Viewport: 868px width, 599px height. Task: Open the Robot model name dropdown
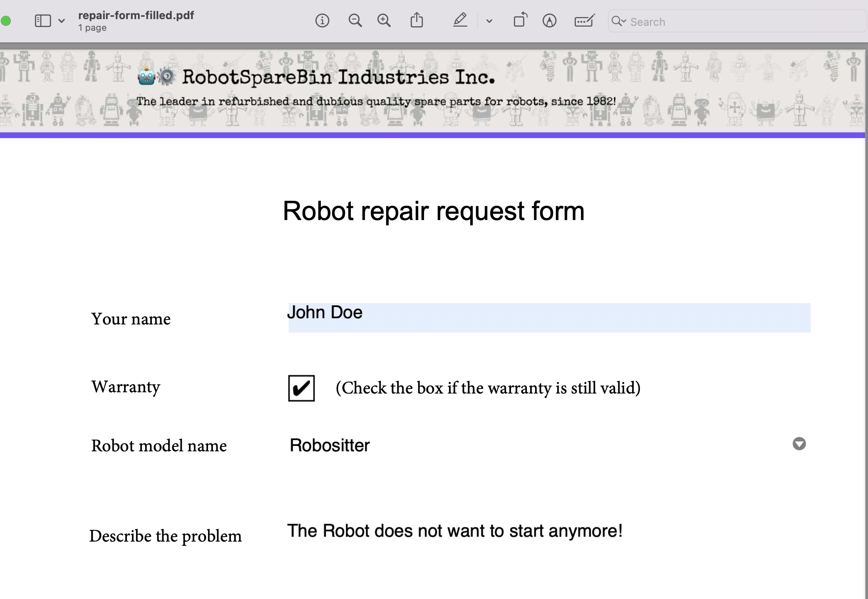point(799,444)
